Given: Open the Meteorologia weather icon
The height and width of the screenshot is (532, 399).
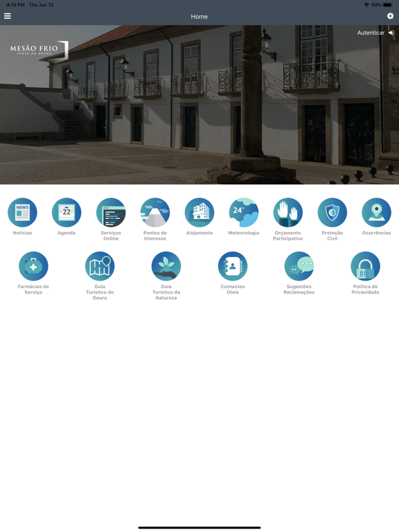Looking at the screenshot, I should click(x=244, y=213).
